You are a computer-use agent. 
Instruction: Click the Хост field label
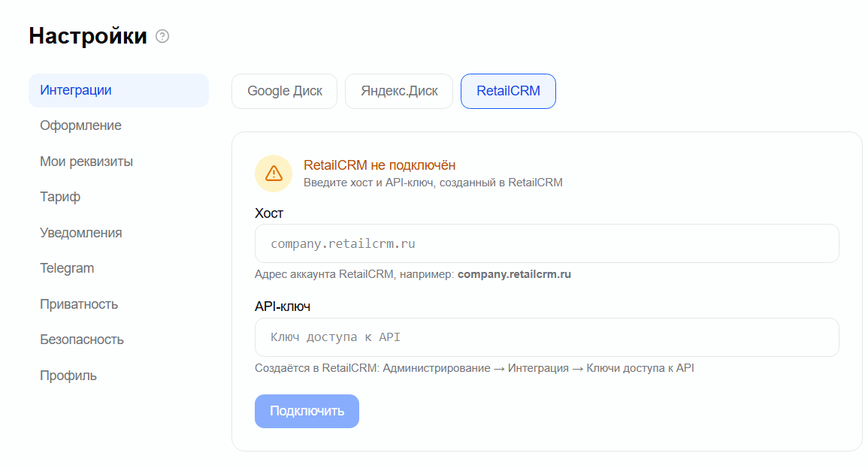click(269, 213)
